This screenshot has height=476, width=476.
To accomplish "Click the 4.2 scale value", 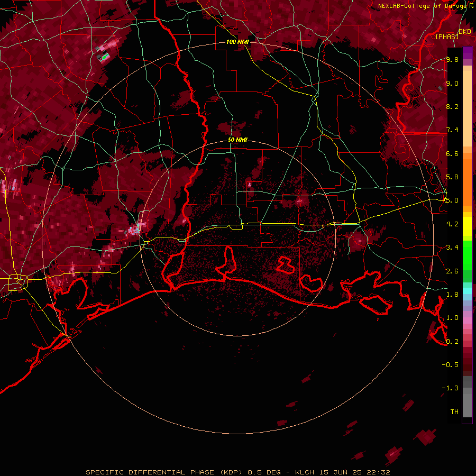I will (452, 224).
